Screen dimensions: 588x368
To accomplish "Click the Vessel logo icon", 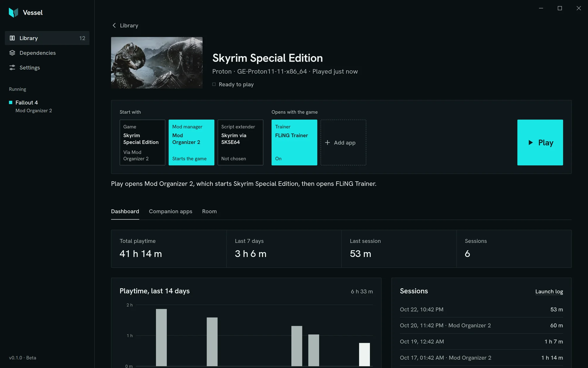I will coord(14,12).
